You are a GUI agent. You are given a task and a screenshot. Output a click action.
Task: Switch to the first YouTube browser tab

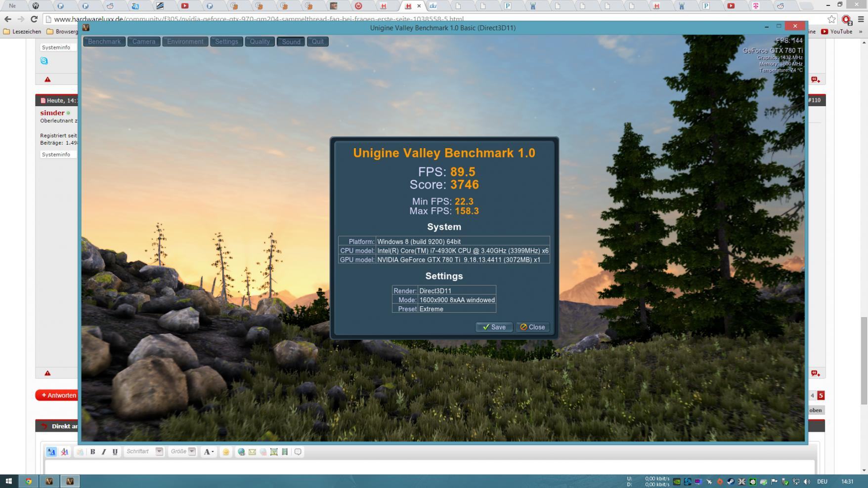click(x=184, y=6)
